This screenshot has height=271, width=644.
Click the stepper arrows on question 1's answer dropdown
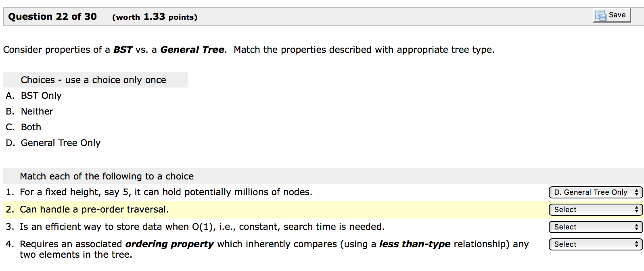[636, 192]
